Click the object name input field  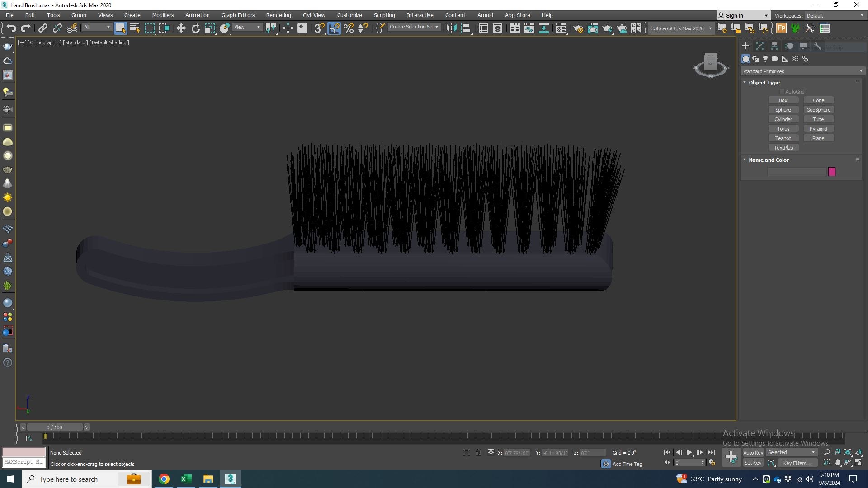[x=797, y=172]
